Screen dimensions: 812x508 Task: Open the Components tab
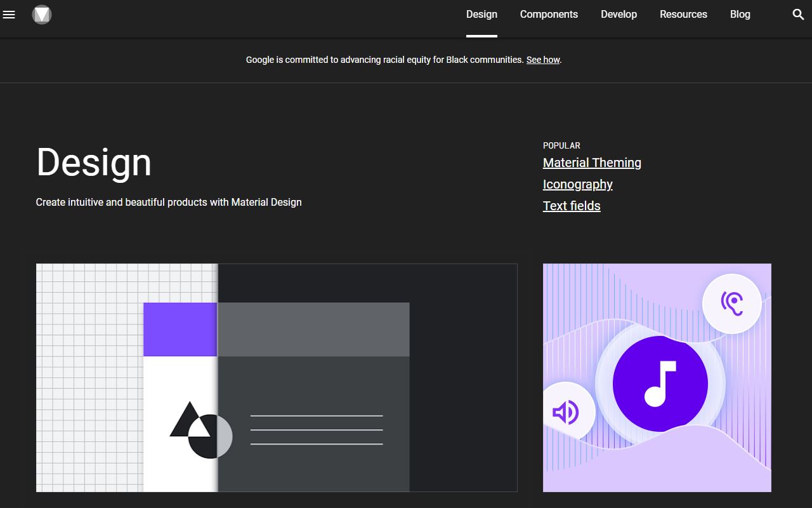[549, 14]
